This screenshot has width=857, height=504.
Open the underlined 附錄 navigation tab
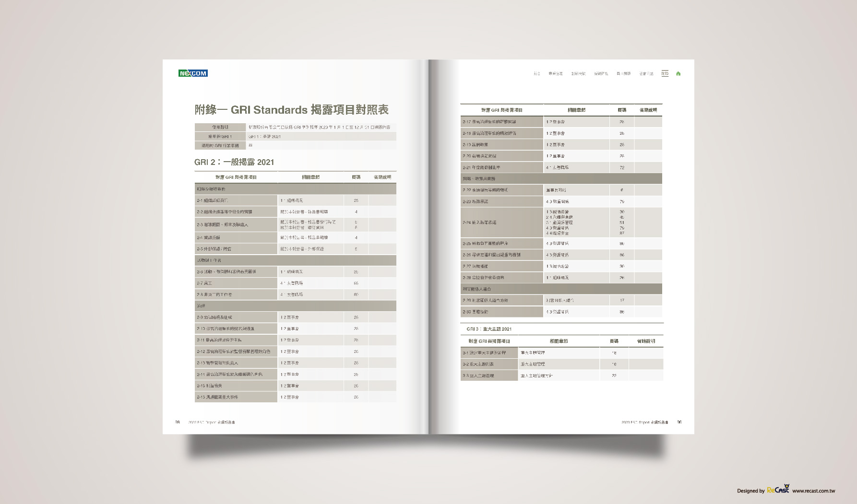665,73
